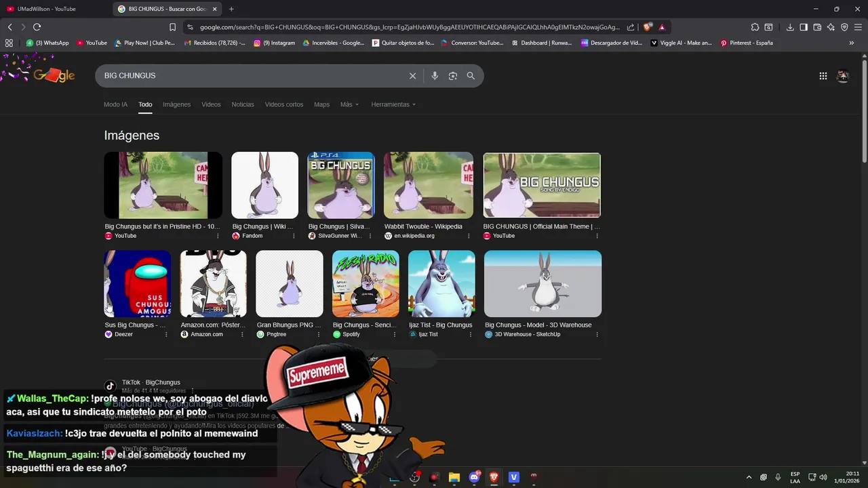This screenshot has width=868, height=488.
Task: Click the browser back arrow
Action: [x=9, y=27]
